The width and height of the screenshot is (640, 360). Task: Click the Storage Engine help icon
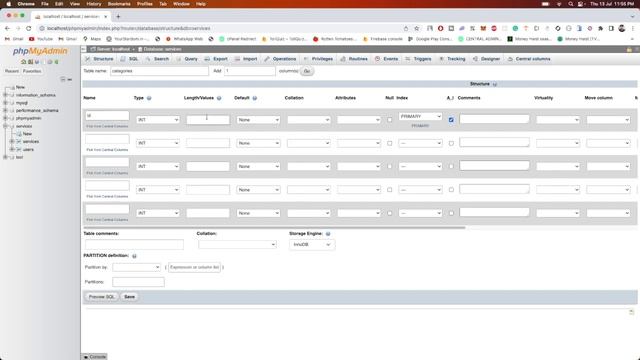[328, 234]
